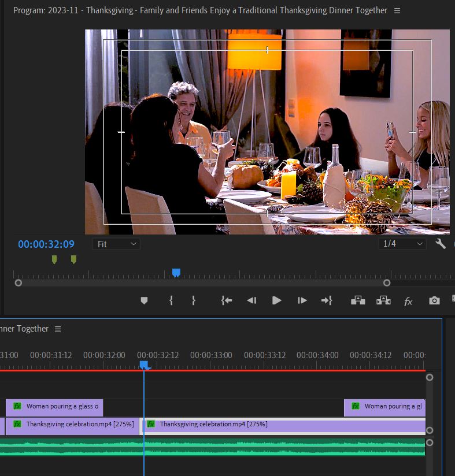Go to Out point
This screenshot has width=455, height=476.
(x=327, y=300)
